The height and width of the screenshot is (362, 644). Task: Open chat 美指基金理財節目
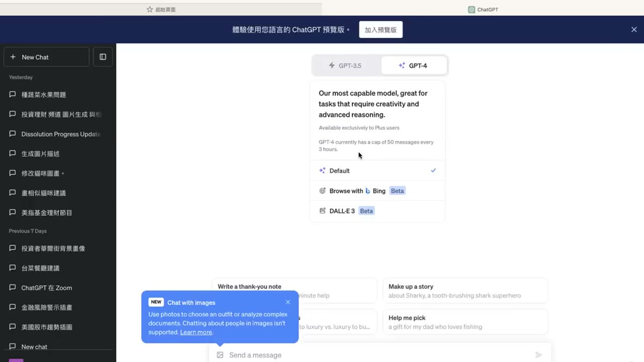(x=58, y=213)
